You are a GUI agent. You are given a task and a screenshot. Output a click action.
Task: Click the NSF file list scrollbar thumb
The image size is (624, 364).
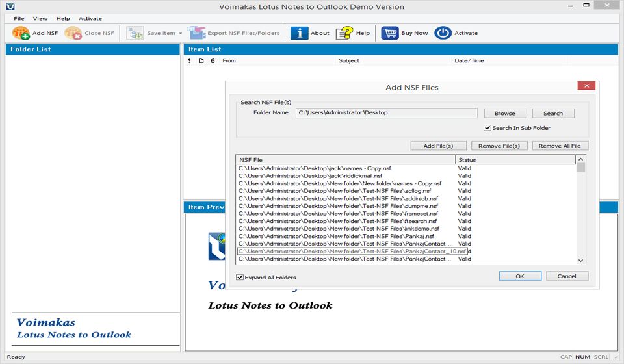click(580, 168)
